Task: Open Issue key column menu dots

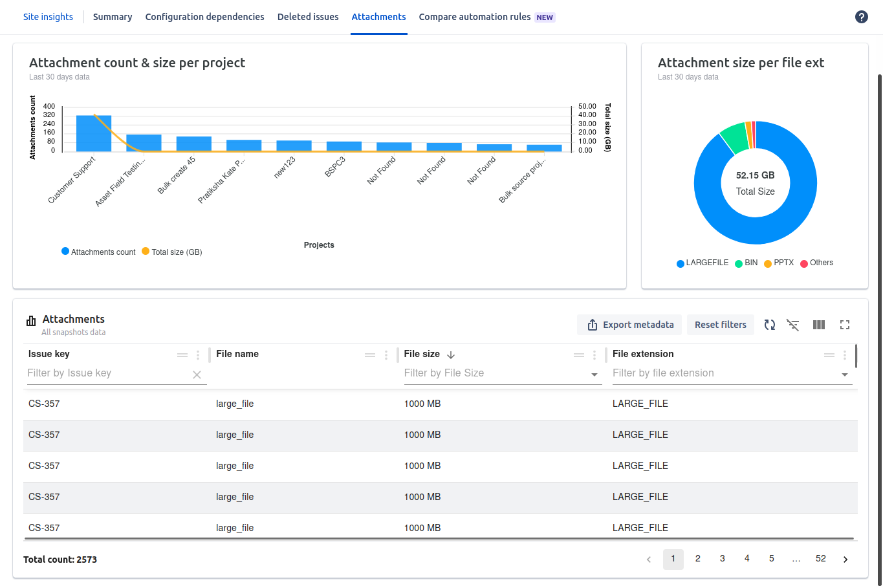Action: [198, 354]
